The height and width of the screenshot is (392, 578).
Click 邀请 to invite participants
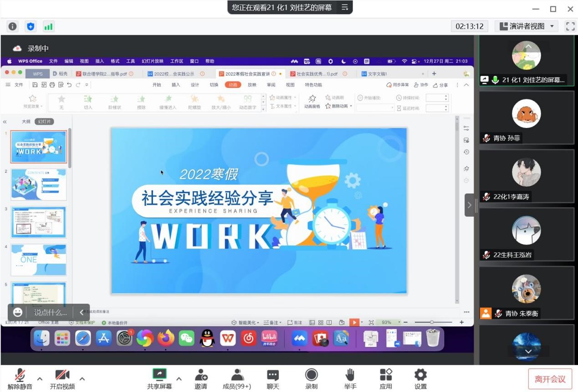coord(201,379)
